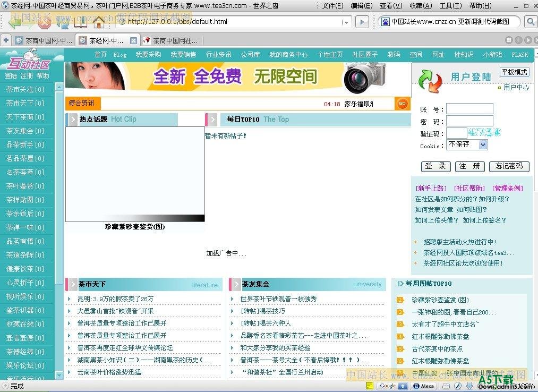Switch to the 茶商中国网社 tab
The image size is (538, 392).
click(174, 40)
